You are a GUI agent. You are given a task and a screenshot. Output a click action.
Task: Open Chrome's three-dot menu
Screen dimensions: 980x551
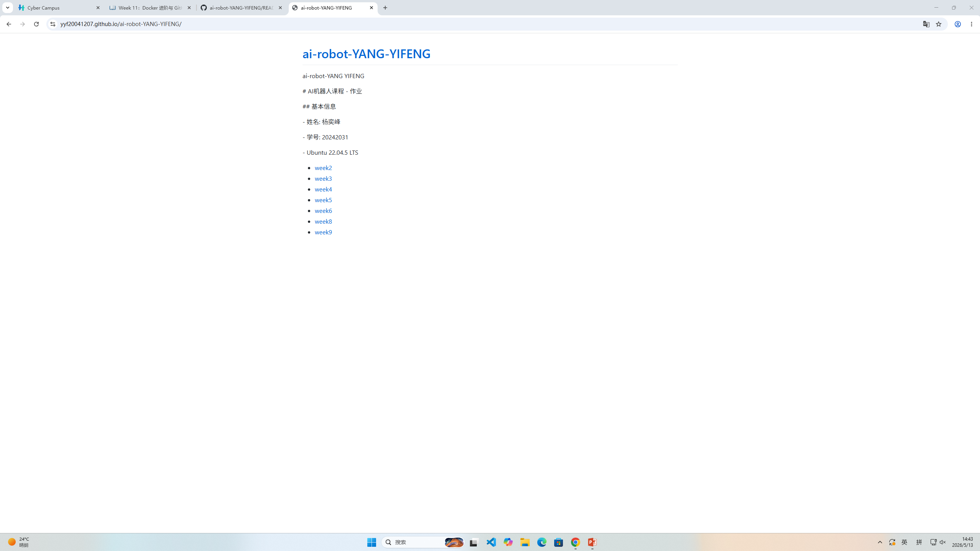(972, 24)
